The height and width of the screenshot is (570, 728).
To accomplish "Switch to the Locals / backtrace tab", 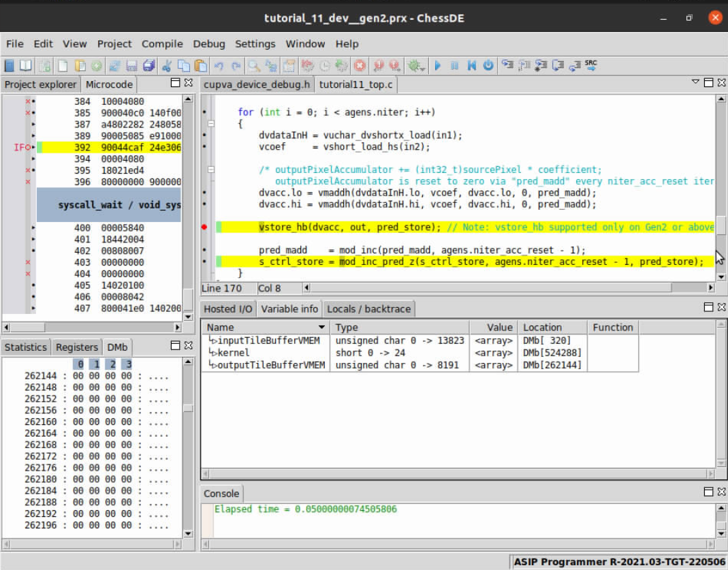I will click(x=368, y=308).
